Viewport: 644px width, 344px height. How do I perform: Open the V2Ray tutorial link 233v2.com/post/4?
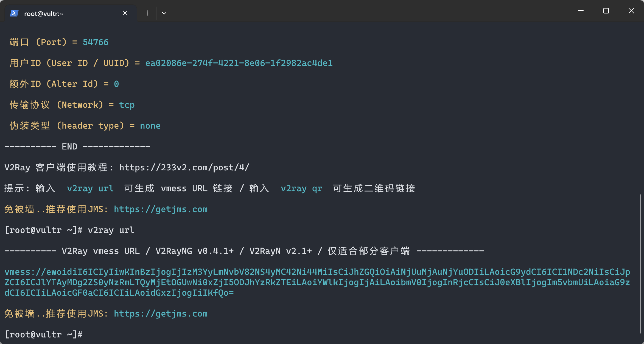click(x=184, y=167)
